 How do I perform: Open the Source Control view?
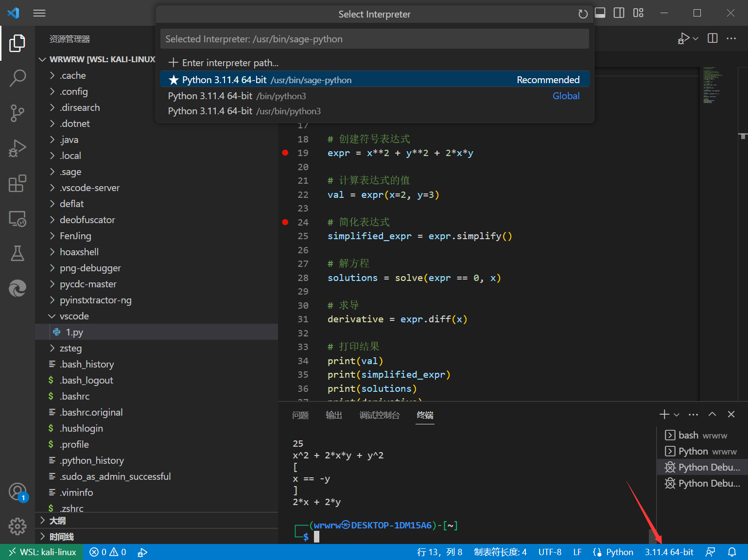point(17,113)
